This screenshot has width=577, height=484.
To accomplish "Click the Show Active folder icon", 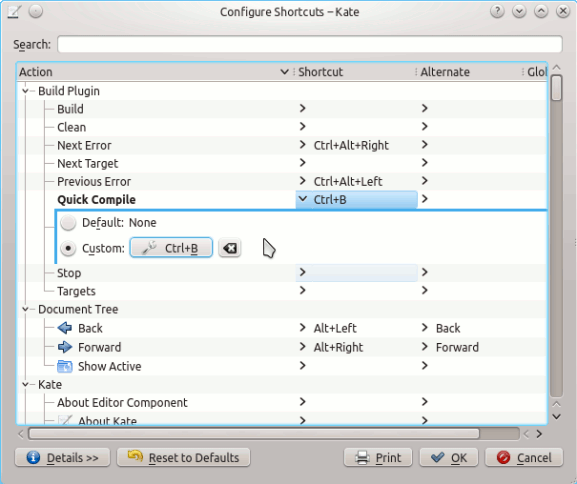I will 65,366.
